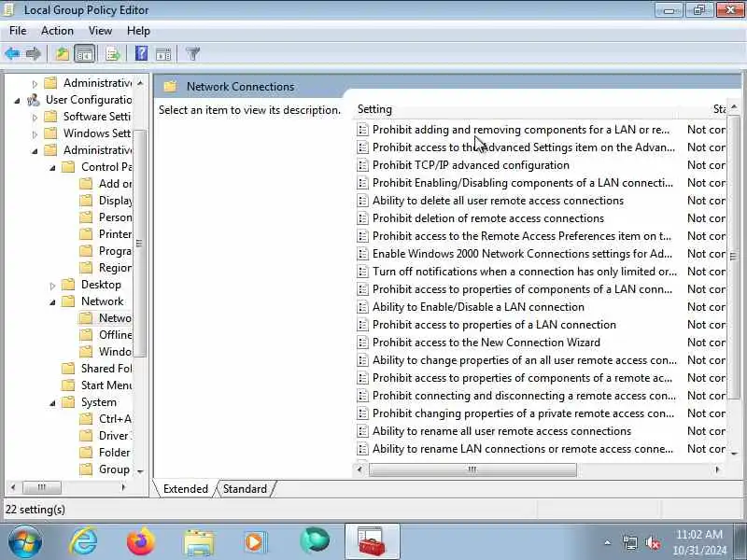
Task: Click the Up one level folder icon
Action: [62, 54]
